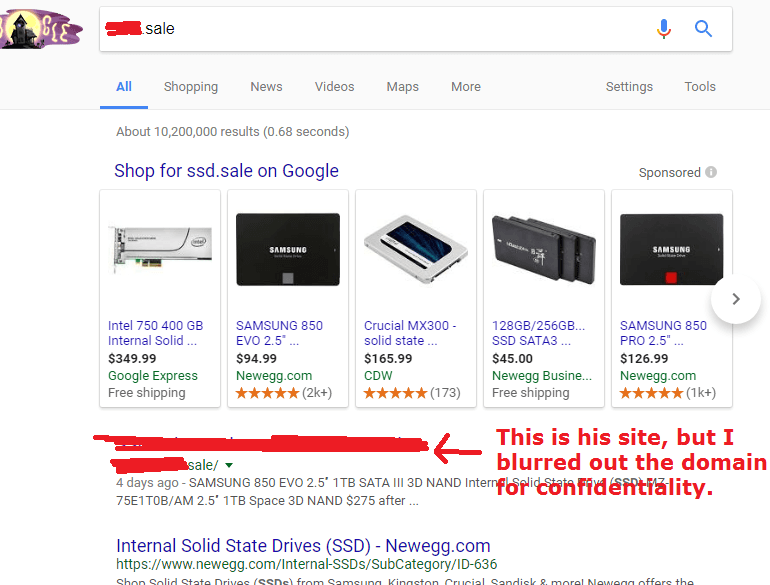Image resolution: width=770 pixels, height=585 pixels.
Task: Click the $165.99 price
Action: [x=388, y=359]
